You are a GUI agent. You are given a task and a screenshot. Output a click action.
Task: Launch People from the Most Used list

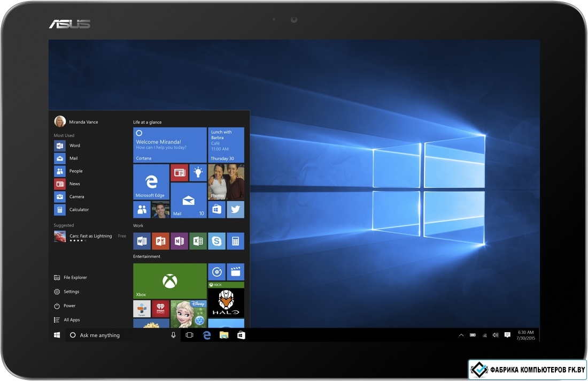coord(68,171)
